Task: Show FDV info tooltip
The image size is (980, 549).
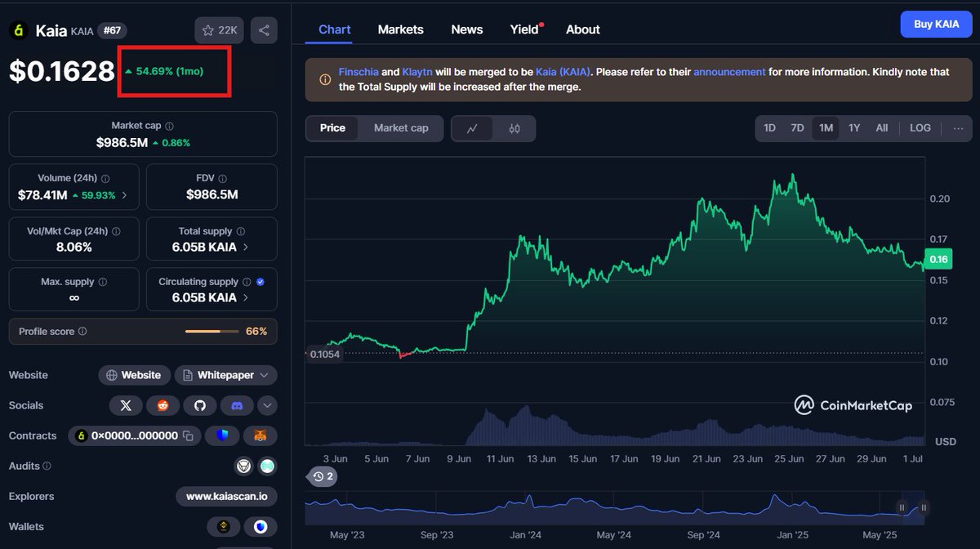Action: (223, 178)
